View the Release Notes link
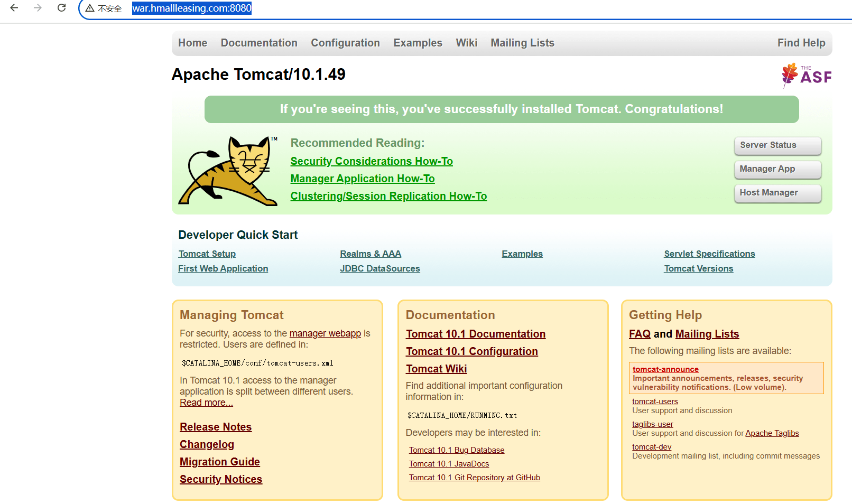Image resolution: width=852 pixels, height=504 pixels. click(x=216, y=427)
